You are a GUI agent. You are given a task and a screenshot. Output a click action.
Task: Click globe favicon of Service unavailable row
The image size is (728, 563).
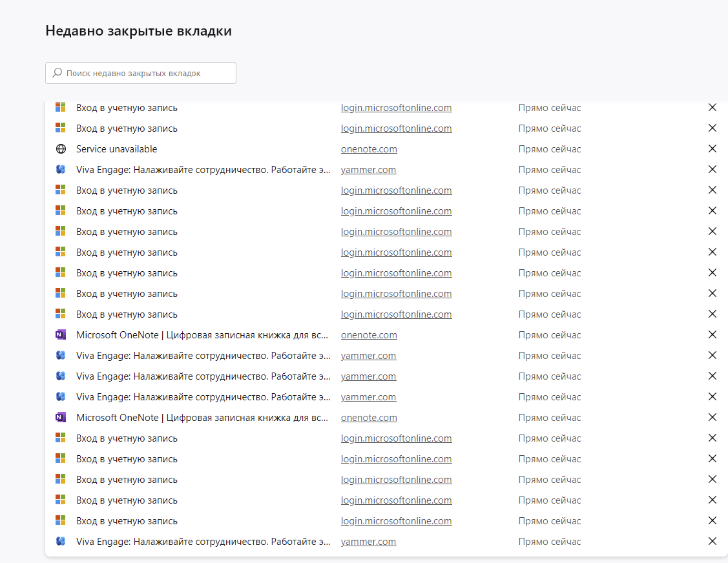(61, 149)
